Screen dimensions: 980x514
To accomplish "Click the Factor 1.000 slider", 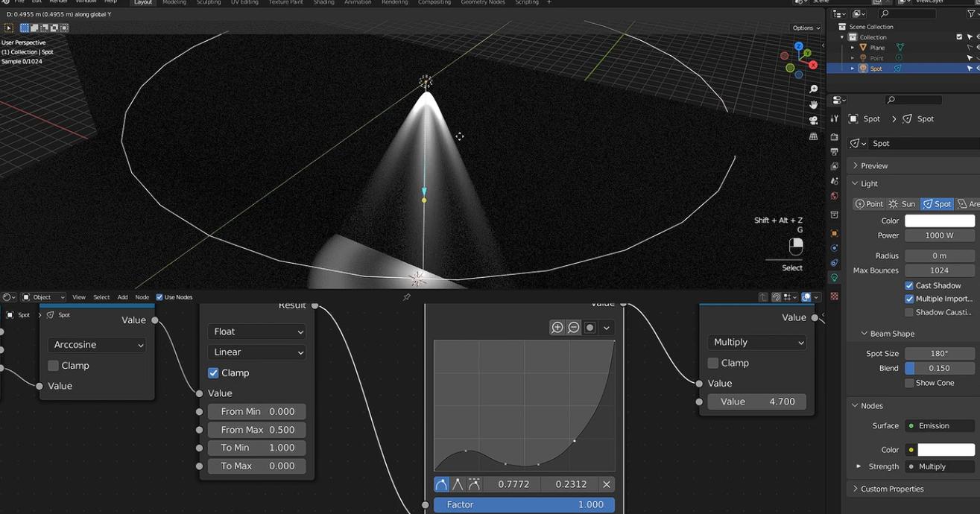I will pyautogui.click(x=524, y=504).
